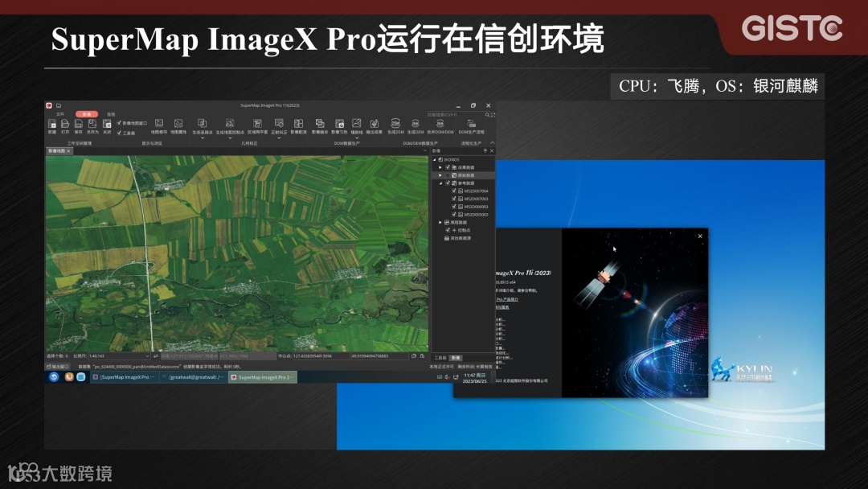This screenshot has height=489, width=868.
Task: Collapse the ribbon with the chevron
Action: click(x=492, y=143)
